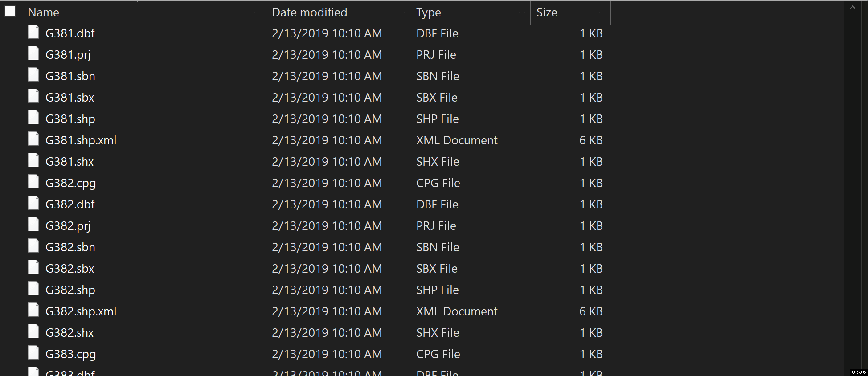
Task: Select the G382.shp.xml file name
Action: click(x=81, y=311)
